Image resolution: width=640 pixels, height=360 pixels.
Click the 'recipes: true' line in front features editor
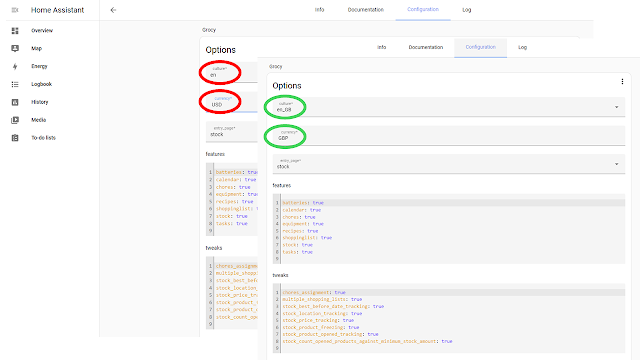300,231
